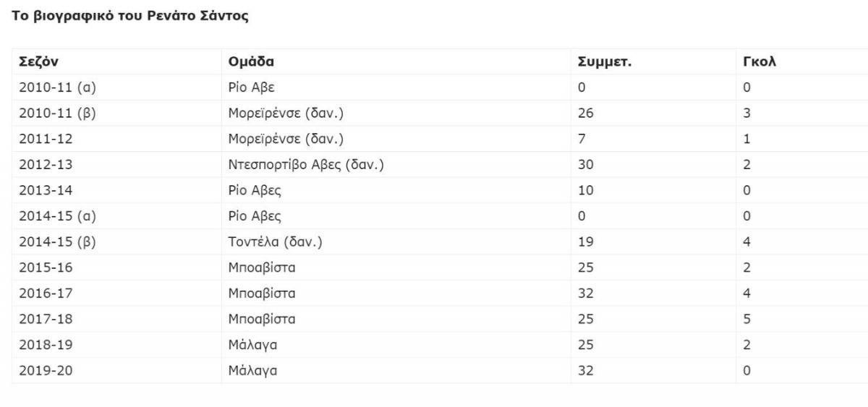Click the Μορεϊρένσε (δαν.) cell in 2011-12 row
Screen dimensions: 868x407
[396, 139]
